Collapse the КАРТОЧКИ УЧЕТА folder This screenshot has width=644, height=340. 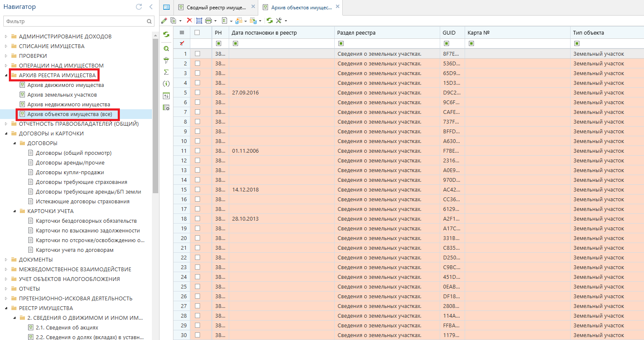pyautogui.click(x=14, y=211)
